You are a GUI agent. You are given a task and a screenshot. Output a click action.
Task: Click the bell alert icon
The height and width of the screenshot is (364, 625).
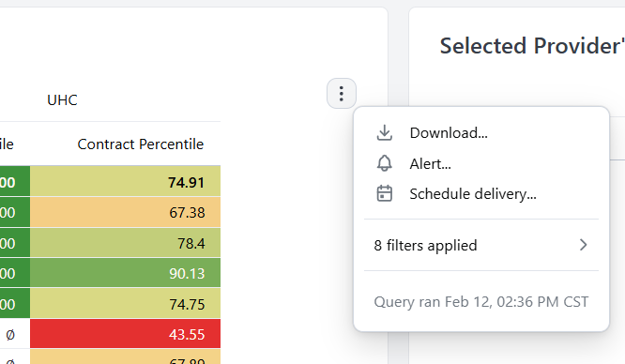(x=384, y=163)
